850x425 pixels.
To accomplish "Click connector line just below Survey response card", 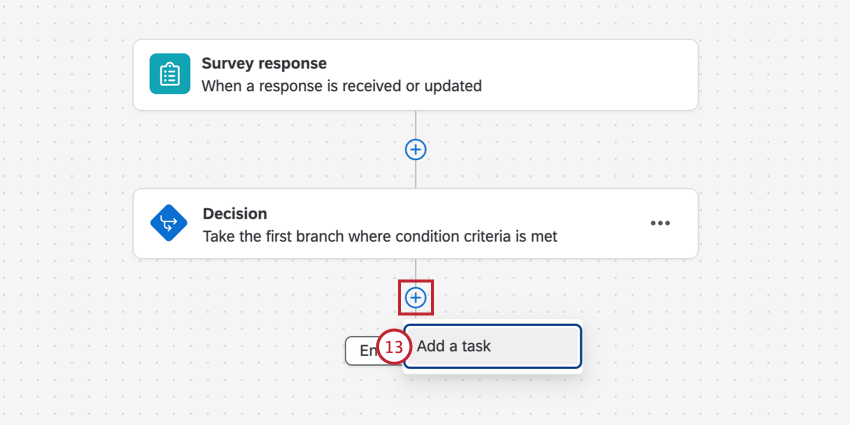I will tap(415, 122).
